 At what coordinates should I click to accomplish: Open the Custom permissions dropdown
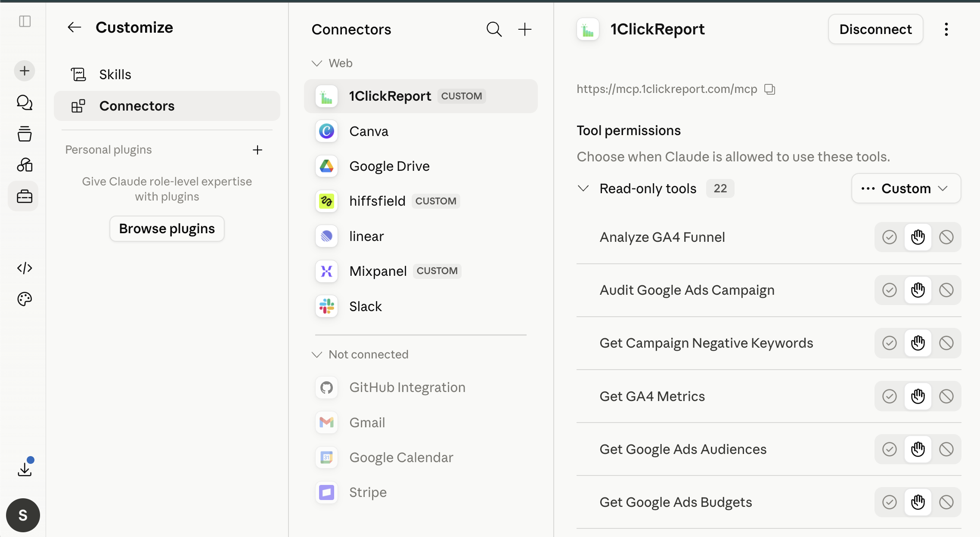[x=906, y=188]
